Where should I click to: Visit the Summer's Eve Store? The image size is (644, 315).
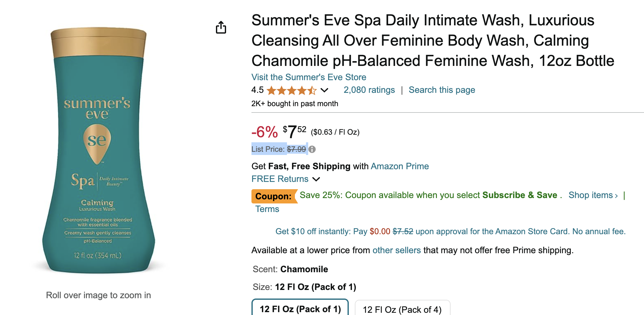[x=309, y=77]
